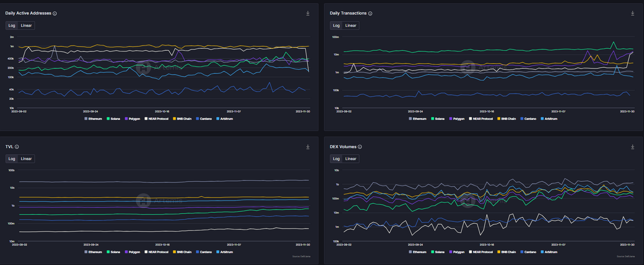The image size is (644, 265).
Task: Toggle Arbitrum in Daily Active Addresses legend
Action: click(x=223, y=118)
